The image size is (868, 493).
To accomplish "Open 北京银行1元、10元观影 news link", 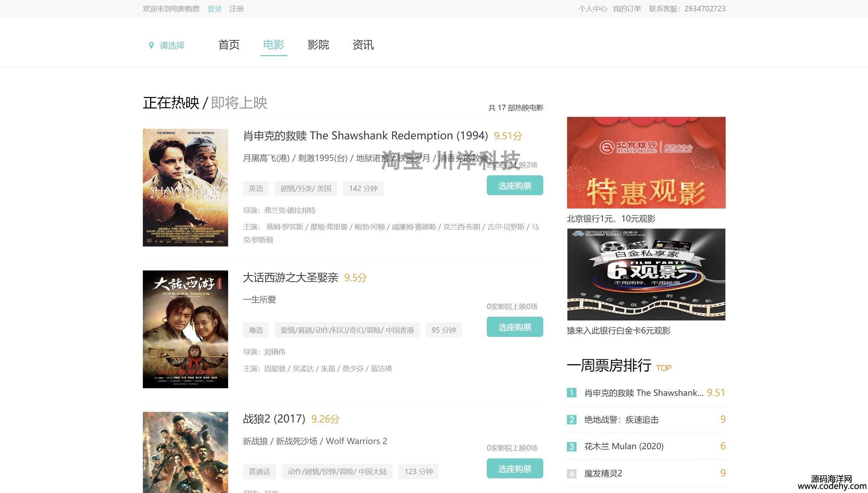I will [611, 219].
